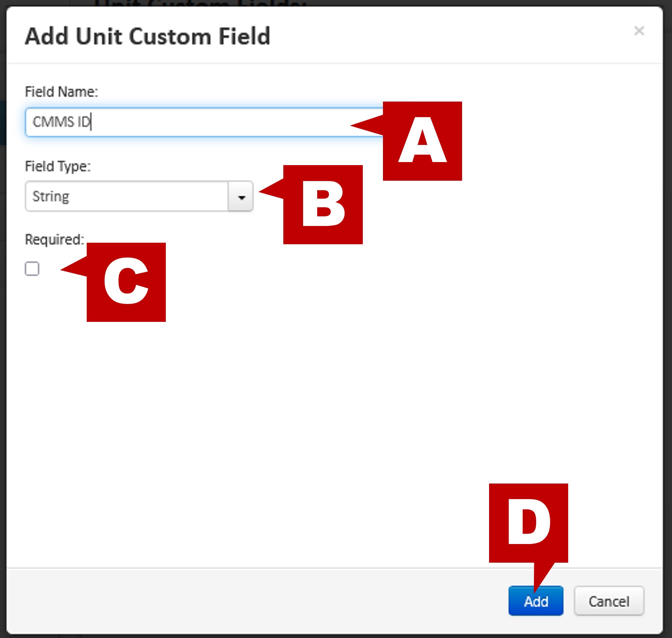Click the 'Required:' label text
Image resolution: width=672 pixels, height=638 pixels.
(x=54, y=239)
